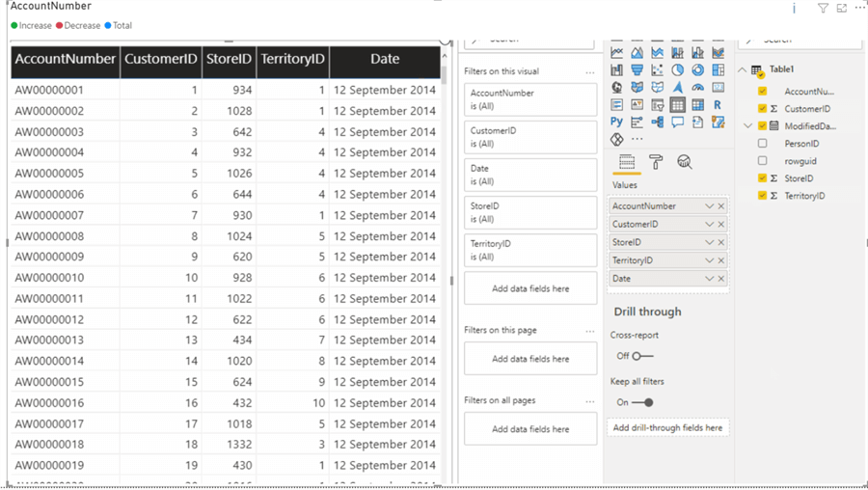Pick the pie chart visualization icon

pyautogui.click(x=677, y=69)
